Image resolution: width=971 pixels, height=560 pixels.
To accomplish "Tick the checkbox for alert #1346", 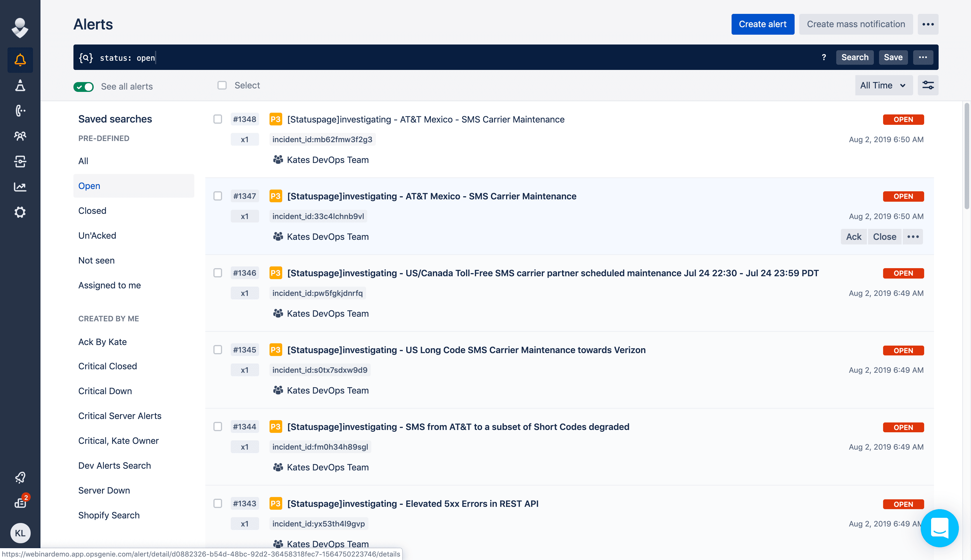I will [x=218, y=273].
